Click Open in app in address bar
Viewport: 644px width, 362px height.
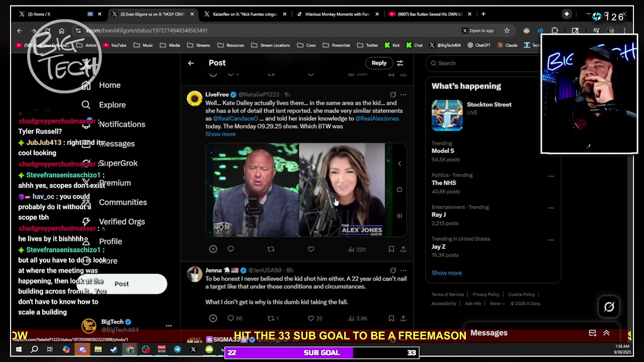click(477, 31)
